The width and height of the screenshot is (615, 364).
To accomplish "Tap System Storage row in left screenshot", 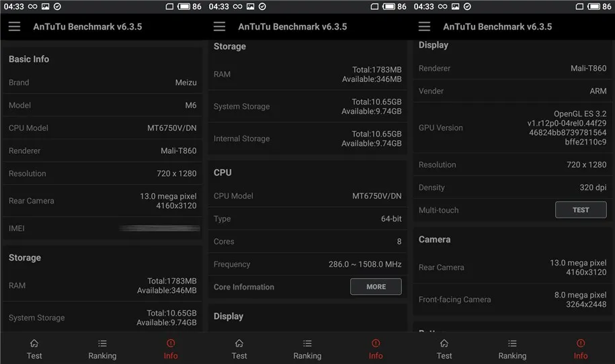I will click(x=102, y=318).
